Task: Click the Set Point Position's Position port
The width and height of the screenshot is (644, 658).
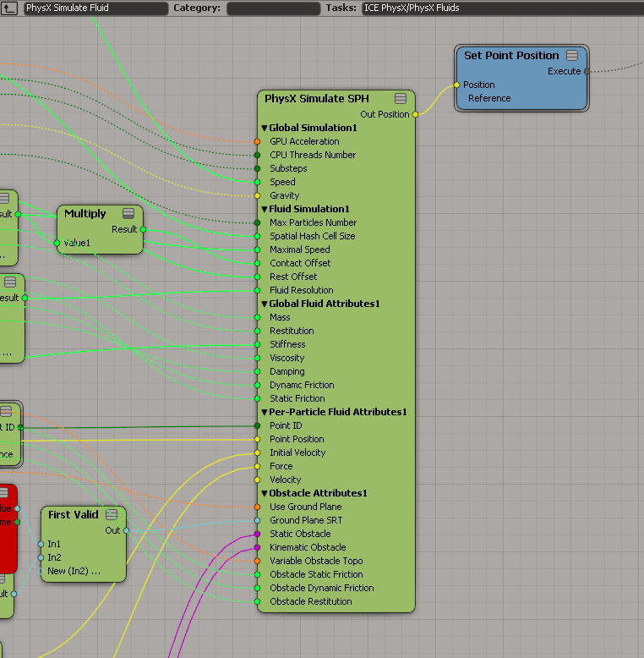Action: [x=456, y=85]
